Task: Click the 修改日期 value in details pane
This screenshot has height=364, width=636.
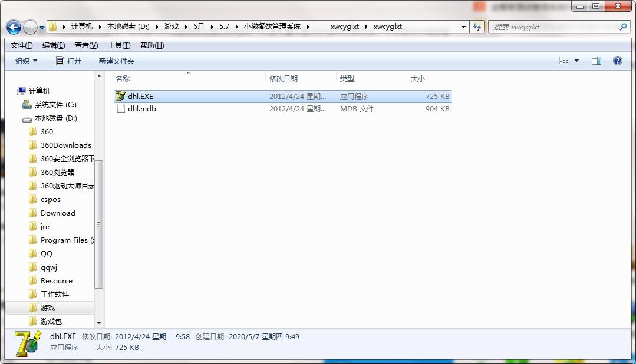Action: (x=152, y=336)
